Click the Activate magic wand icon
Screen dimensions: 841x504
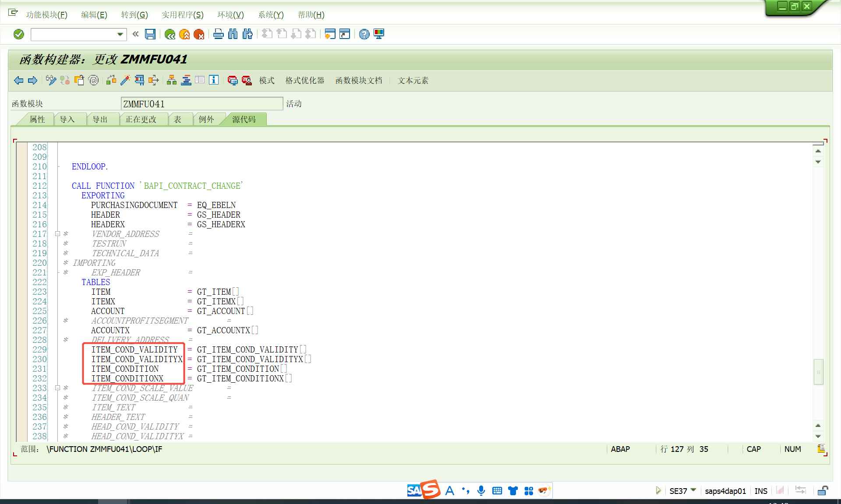coord(125,80)
